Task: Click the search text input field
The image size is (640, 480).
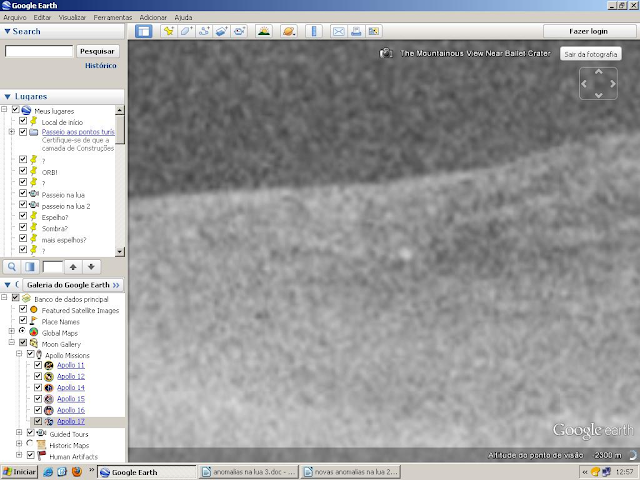Action: click(x=39, y=51)
